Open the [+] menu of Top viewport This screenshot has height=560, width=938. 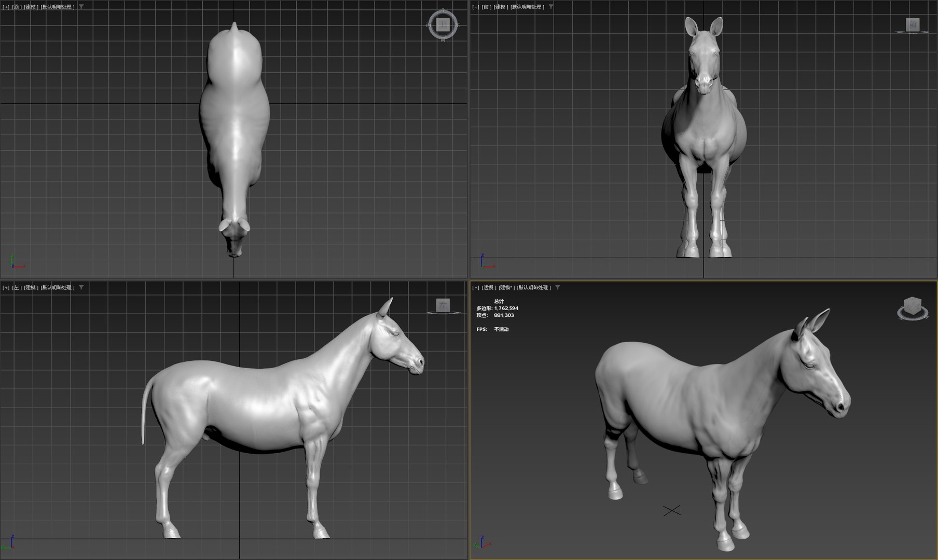6,7
